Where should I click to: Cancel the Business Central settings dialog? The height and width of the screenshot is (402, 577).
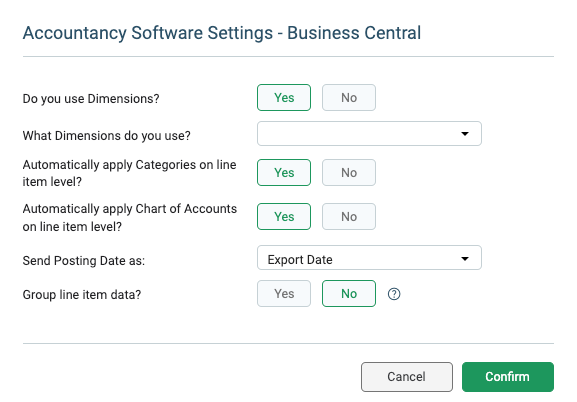coord(407,377)
